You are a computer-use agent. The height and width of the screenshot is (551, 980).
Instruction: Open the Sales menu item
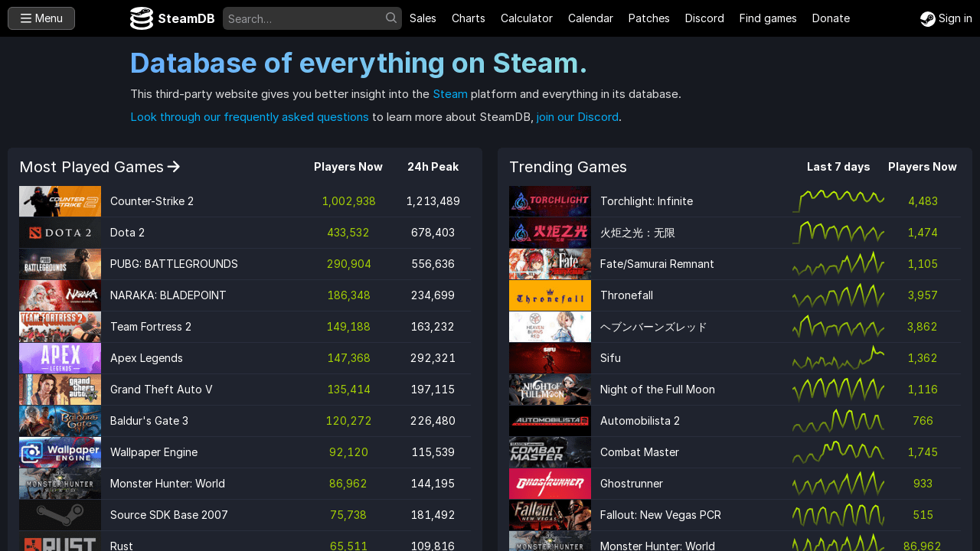point(423,18)
